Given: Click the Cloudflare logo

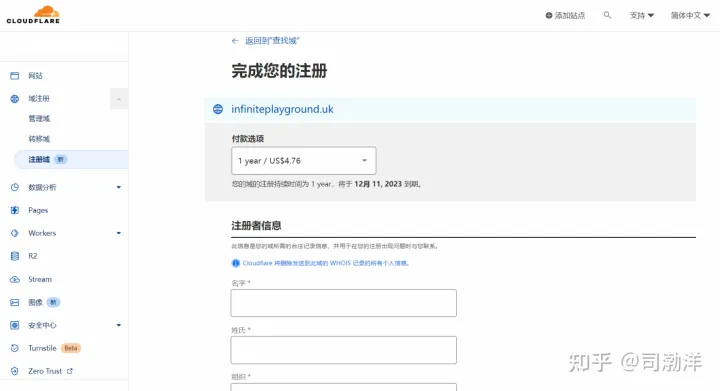Looking at the screenshot, I should (x=33, y=15).
